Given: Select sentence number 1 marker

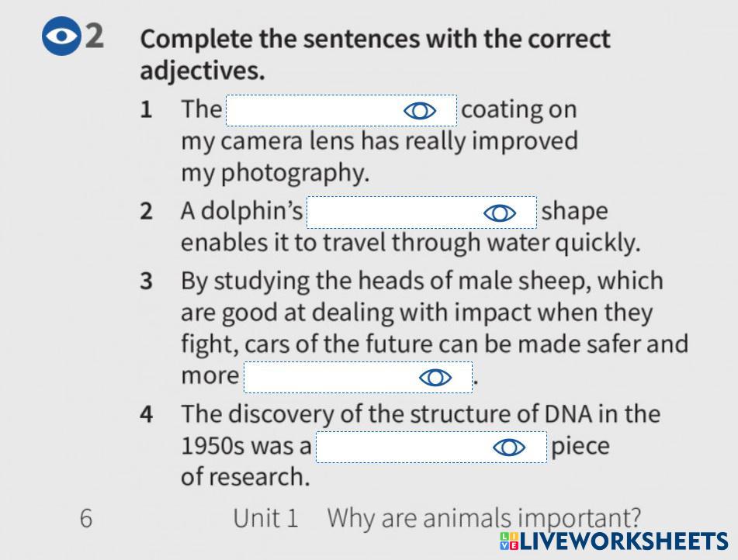Looking at the screenshot, I should coord(146,109).
